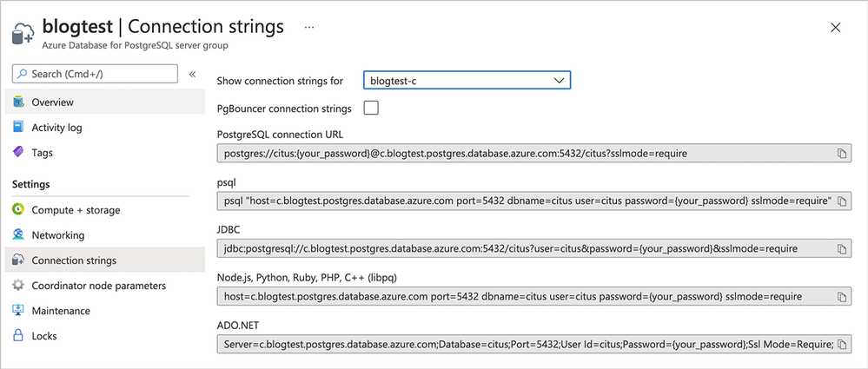
Task: Open the Overview menu item
Action: [x=53, y=102]
